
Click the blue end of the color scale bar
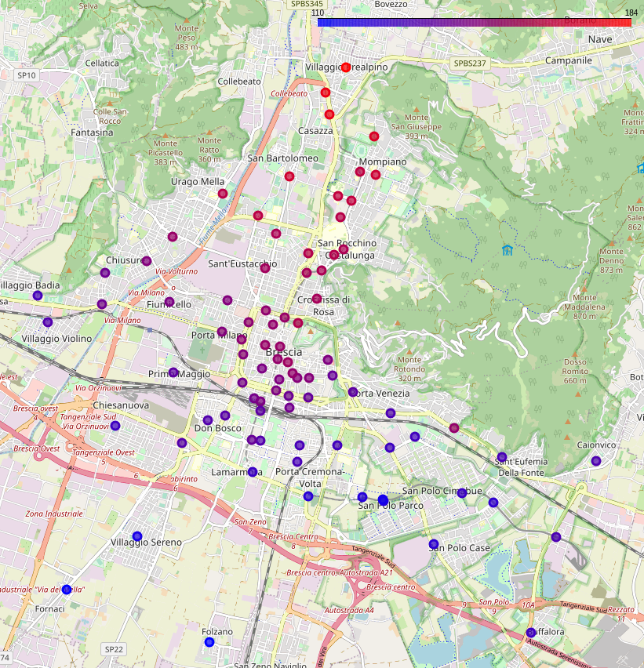[322, 23]
